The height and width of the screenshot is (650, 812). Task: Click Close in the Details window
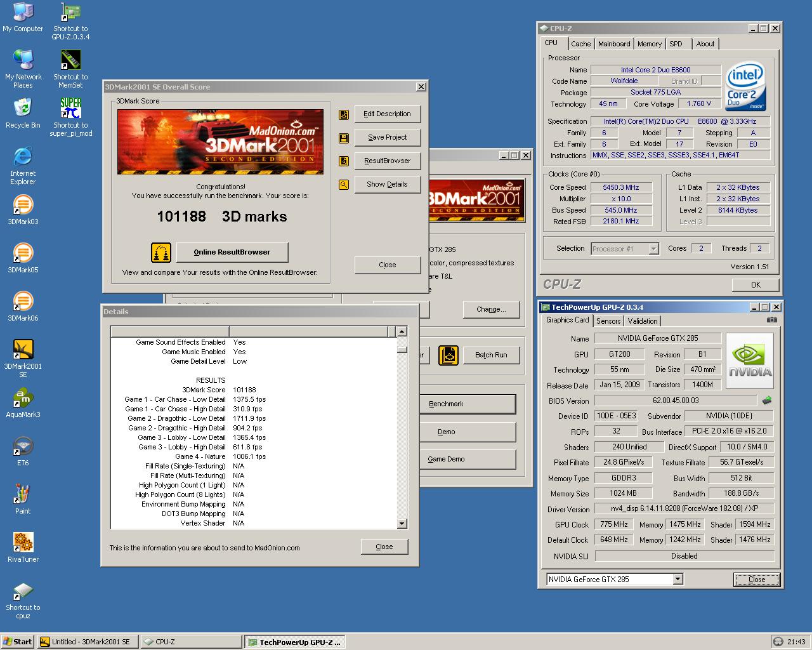[x=384, y=547]
